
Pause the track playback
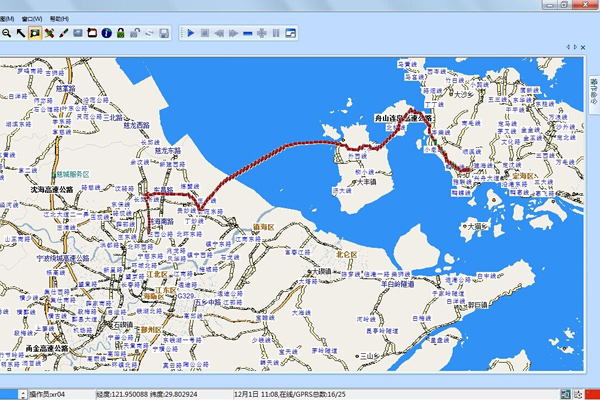276,33
